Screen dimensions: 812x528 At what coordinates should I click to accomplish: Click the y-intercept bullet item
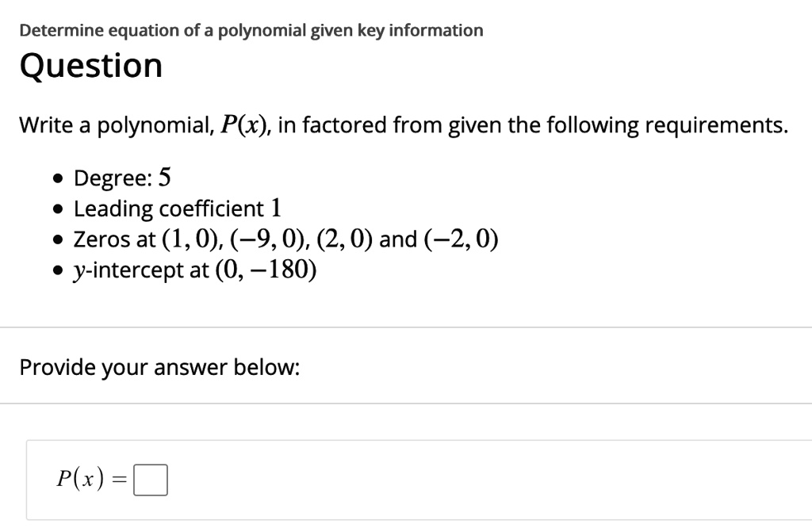tap(195, 270)
